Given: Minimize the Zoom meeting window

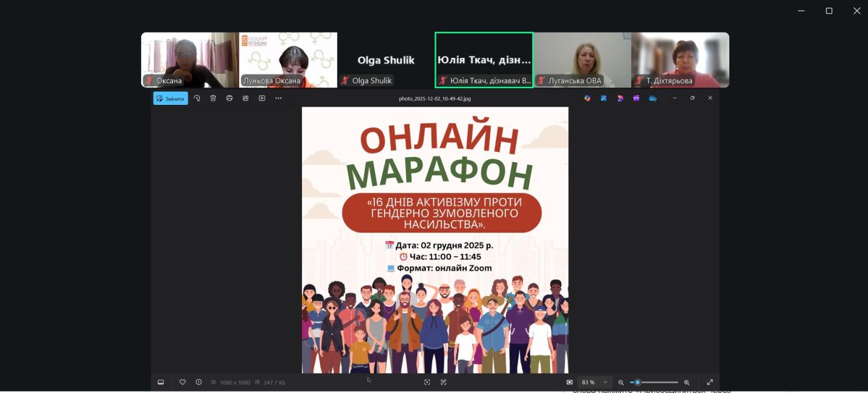Looking at the screenshot, I should point(801,11).
